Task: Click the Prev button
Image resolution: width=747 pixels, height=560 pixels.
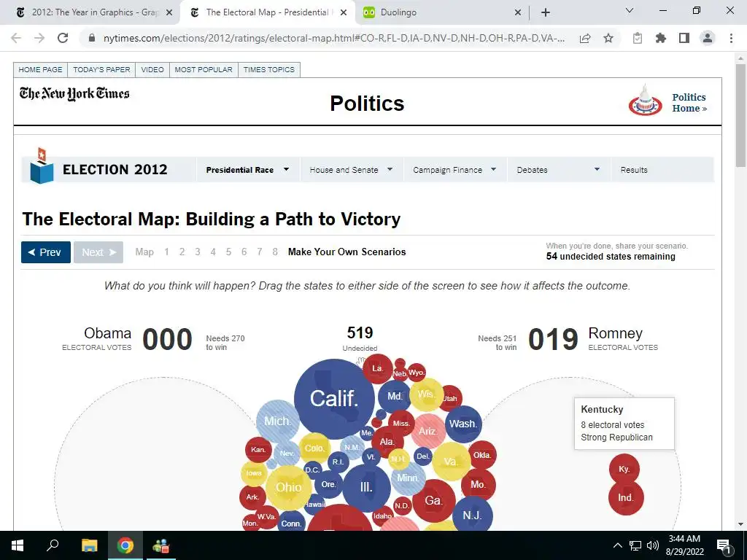Action: tap(46, 252)
